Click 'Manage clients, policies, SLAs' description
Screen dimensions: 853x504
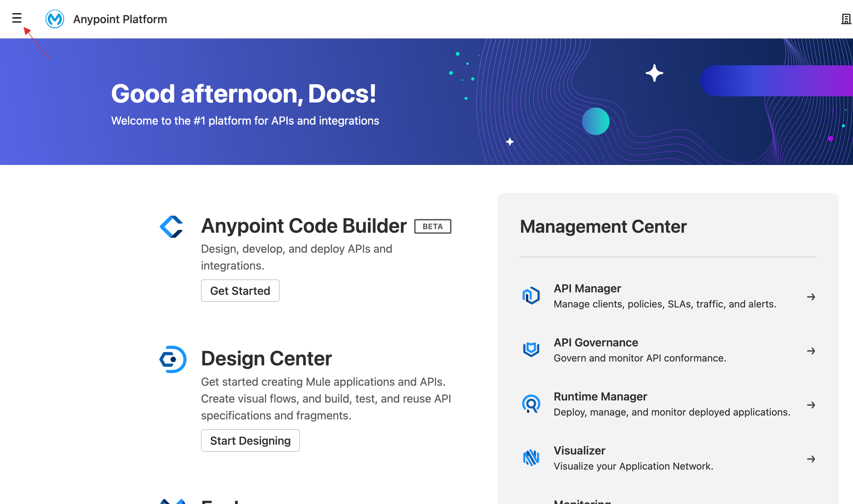pos(665,304)
